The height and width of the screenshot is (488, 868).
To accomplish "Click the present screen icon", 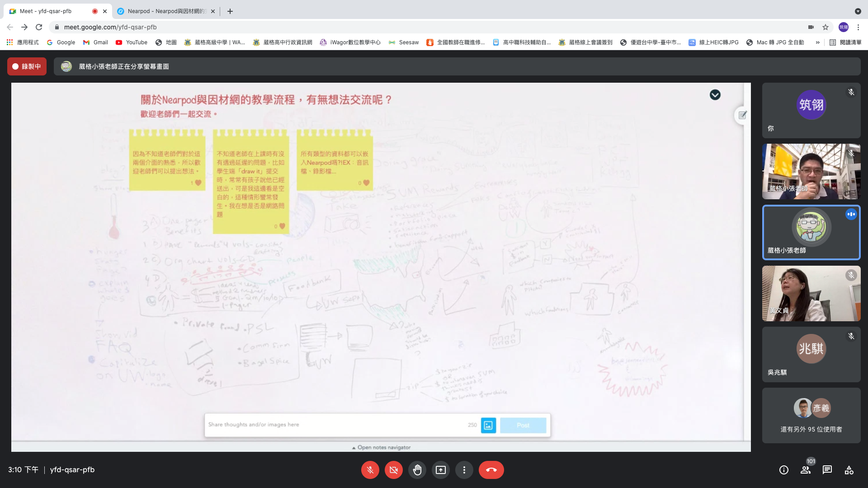I will (x=440, y=470).
